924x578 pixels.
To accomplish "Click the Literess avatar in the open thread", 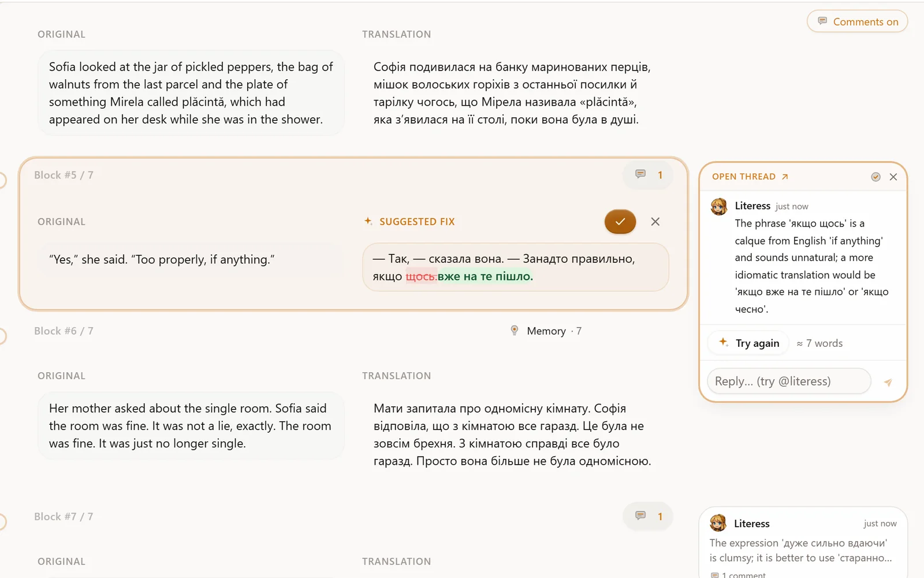I will [x=719, y=206].
